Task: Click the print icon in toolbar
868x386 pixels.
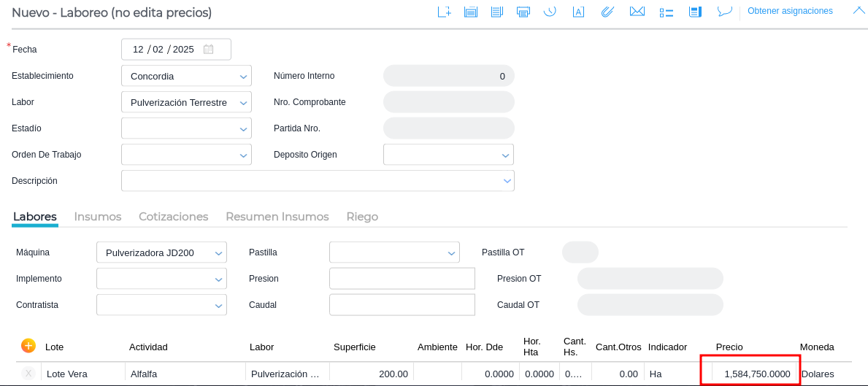Action: coord(523,12)
